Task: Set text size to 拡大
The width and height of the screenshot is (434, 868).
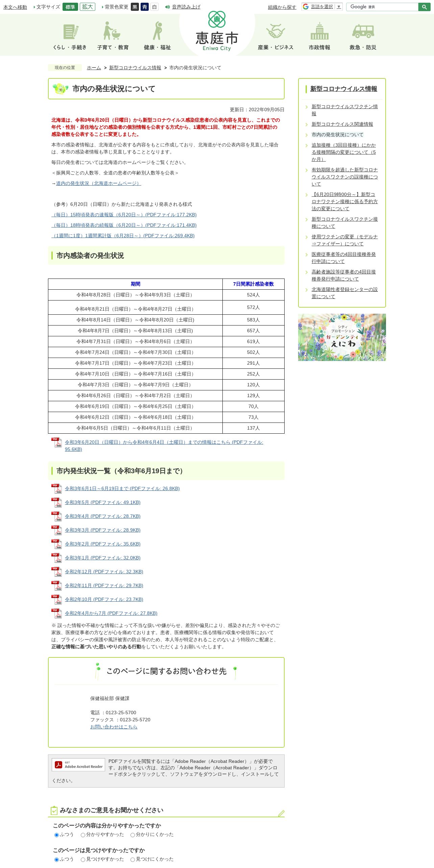Action: pos(88,7)
